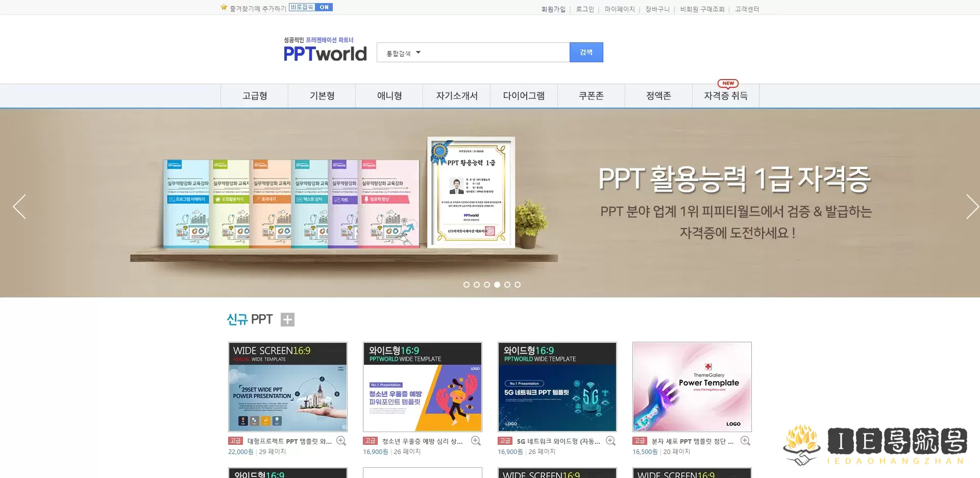
Task: Open 고객센터 link
Action: [x=747, y=9]
